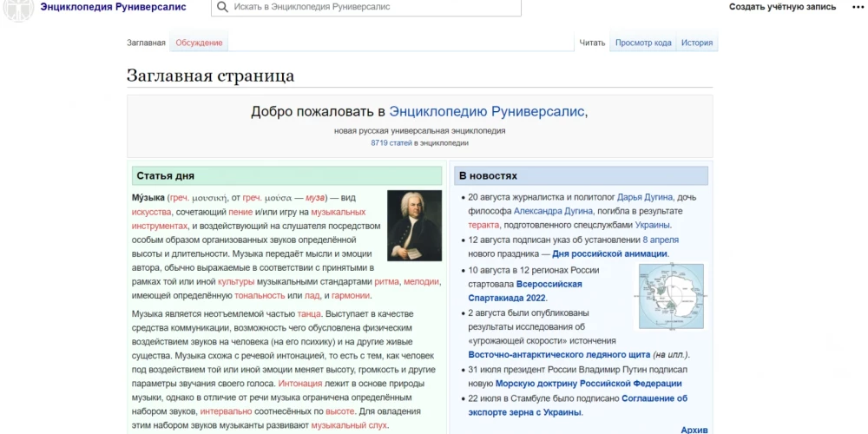Open the "Просмотр кода" tab

click(643, 43)
